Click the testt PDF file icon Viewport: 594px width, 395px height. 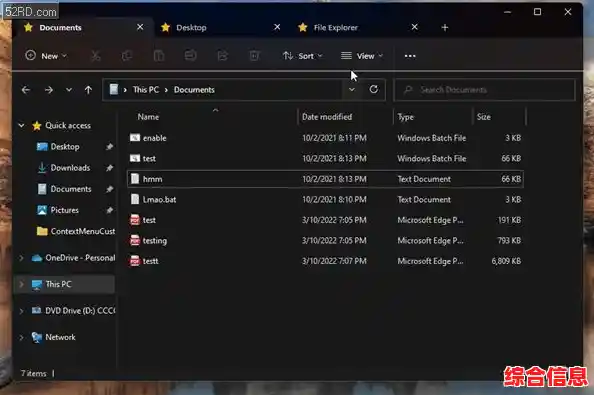point(135,261)
